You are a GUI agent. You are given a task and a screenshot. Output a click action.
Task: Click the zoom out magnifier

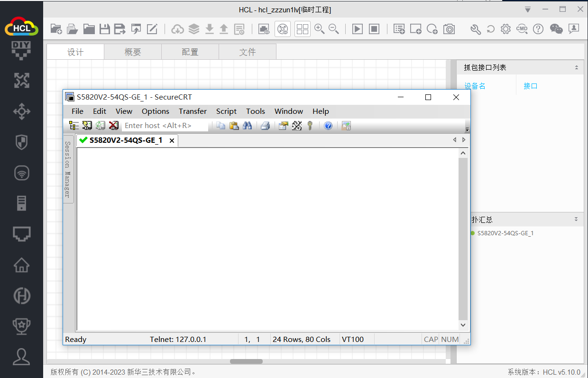tap(334, 29)
